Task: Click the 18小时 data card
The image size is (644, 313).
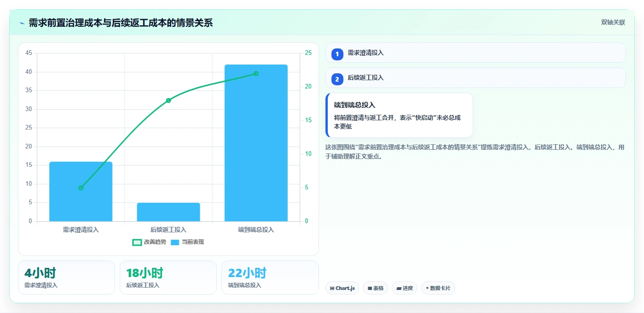Action: point(168,278)
